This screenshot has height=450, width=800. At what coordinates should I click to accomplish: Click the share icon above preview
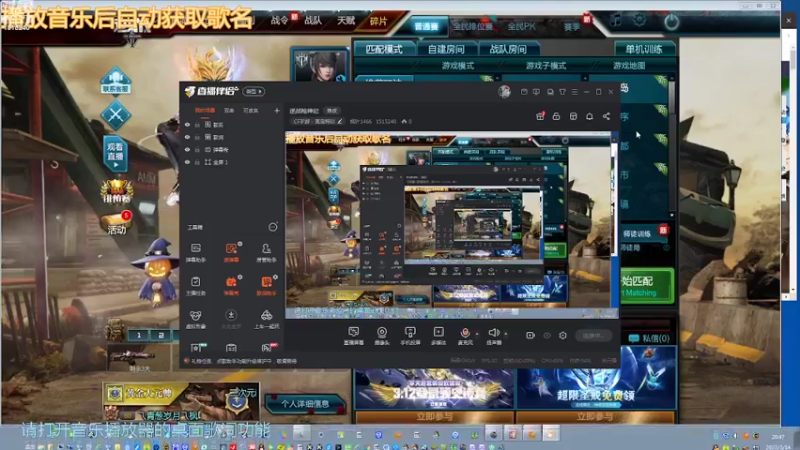(x=606, y=116)
